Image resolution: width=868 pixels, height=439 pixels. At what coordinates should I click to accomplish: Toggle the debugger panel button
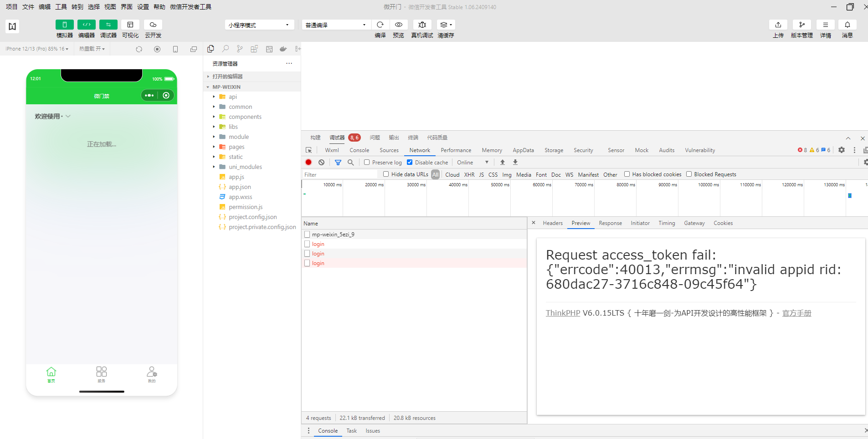point(108,25)
